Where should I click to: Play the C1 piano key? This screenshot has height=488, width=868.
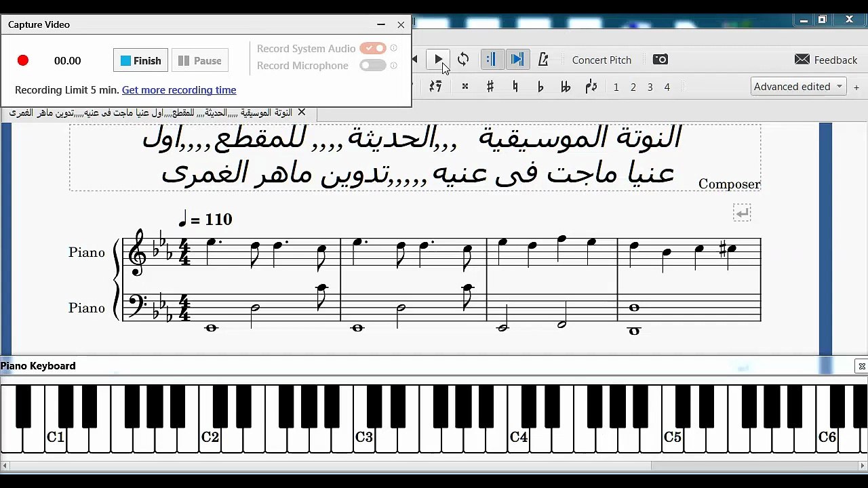(x=56, y=437)
